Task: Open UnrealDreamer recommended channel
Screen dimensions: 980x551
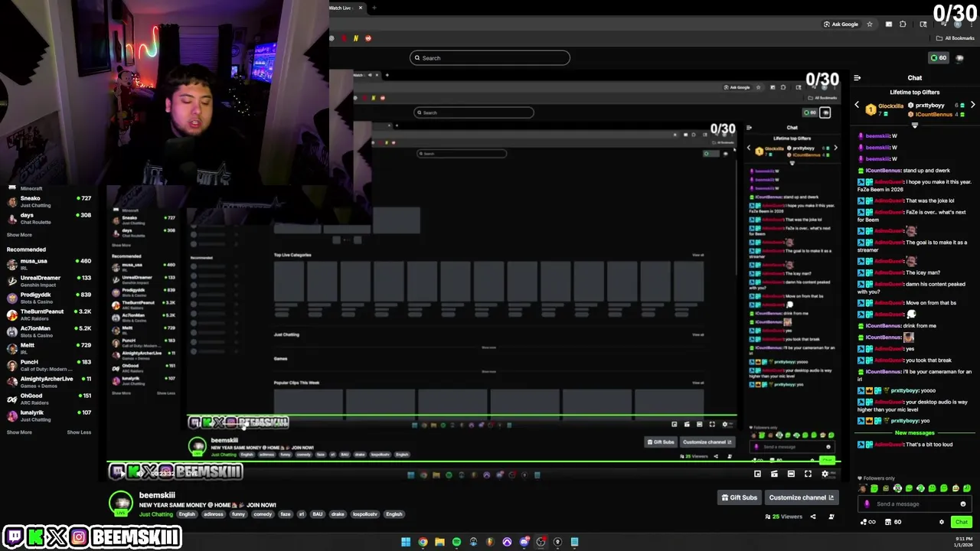Action: (x=49, y=281)
